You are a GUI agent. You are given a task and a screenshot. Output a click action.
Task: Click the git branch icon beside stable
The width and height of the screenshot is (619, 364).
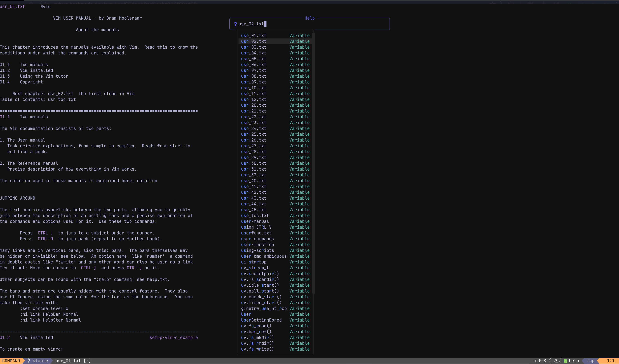[x=29, y=361]
